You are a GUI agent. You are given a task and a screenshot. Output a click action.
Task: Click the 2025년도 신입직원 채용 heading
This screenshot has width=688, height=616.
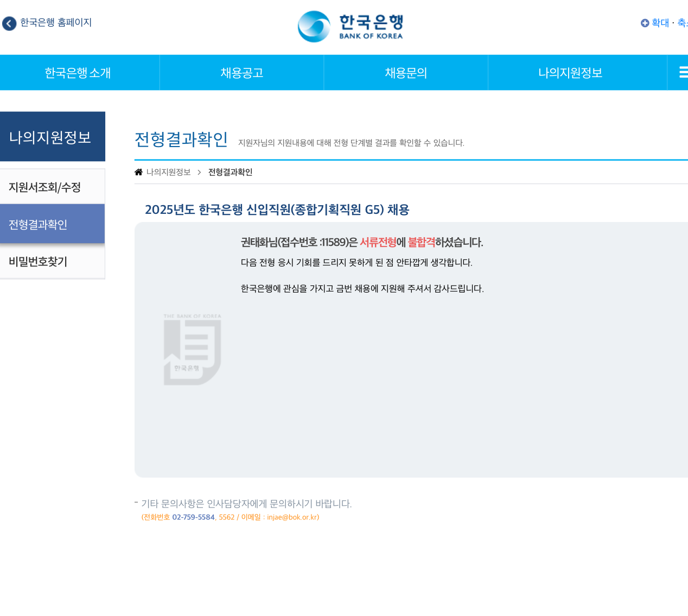(277, 209)
